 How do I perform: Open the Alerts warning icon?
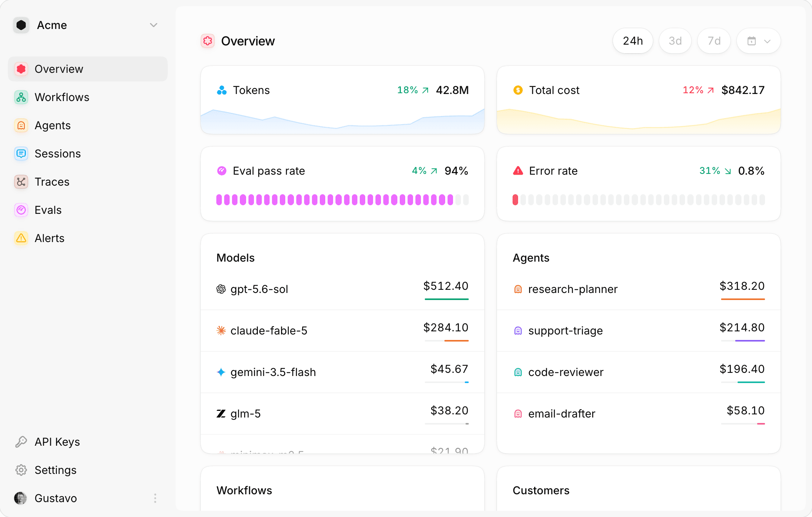pos(21,238)
